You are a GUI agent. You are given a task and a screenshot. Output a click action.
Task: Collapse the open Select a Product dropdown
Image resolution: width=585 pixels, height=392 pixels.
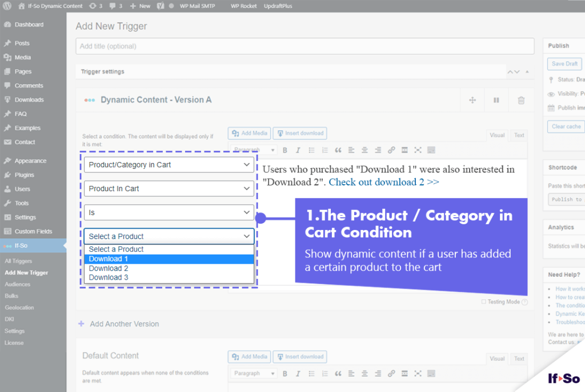click(169, 236)
